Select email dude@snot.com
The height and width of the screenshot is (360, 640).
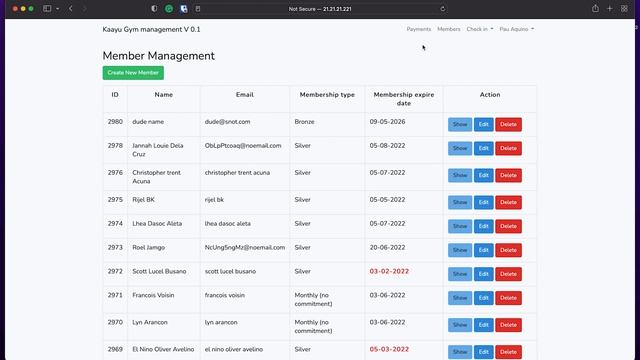227,122
